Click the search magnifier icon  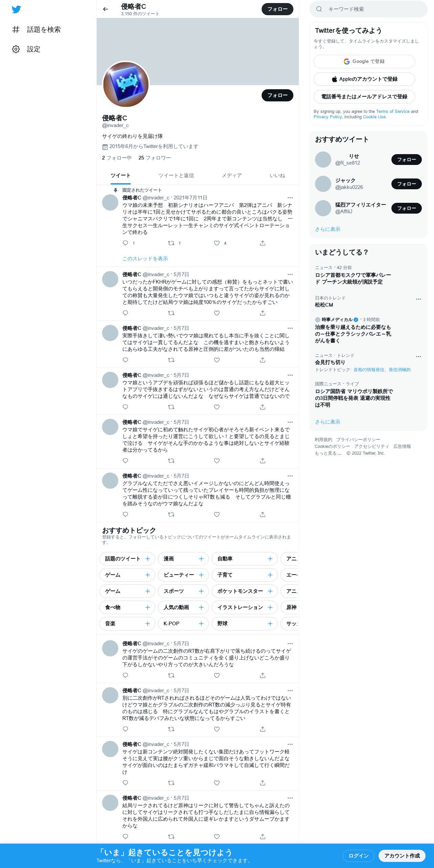tap(319, 9)
